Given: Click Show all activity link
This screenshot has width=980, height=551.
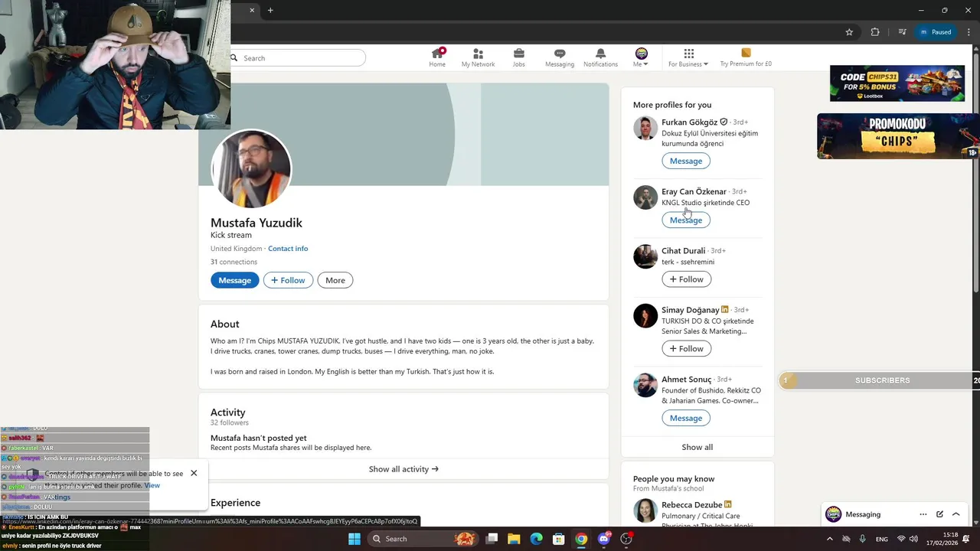Looking at the screenshot, I should pyautogui.click(x=403, y=469).
